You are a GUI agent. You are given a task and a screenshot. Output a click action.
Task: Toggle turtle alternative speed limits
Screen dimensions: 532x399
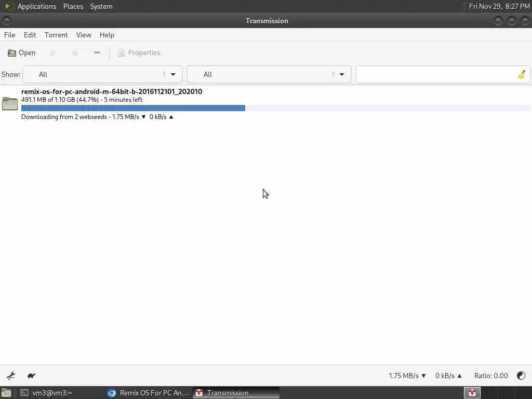(31, 376)
